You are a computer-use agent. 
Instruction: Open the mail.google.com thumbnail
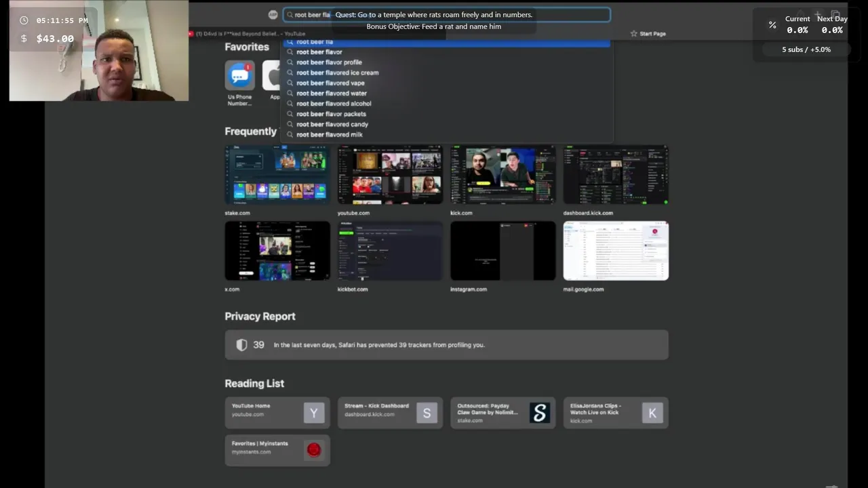[x=616, y=251]
